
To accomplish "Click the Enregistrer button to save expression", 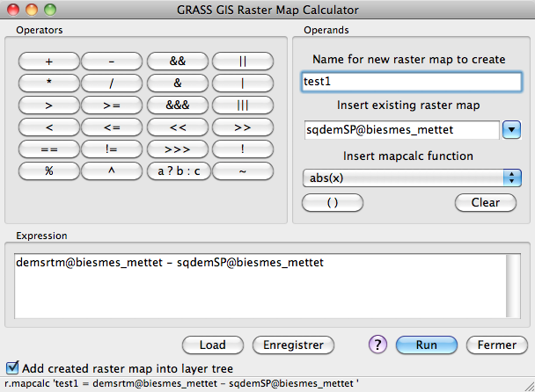I will tap(293, 345).
